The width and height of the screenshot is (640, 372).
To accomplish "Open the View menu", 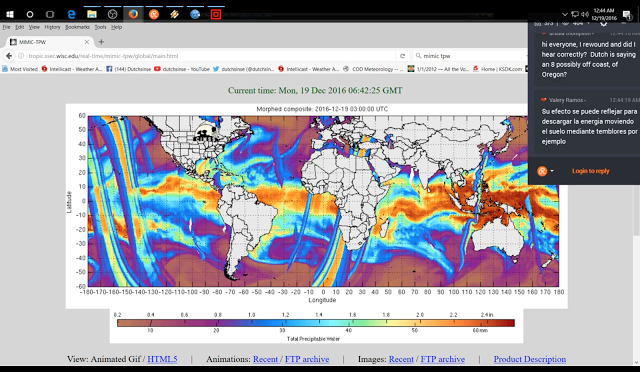I will (x=34, y=27).
